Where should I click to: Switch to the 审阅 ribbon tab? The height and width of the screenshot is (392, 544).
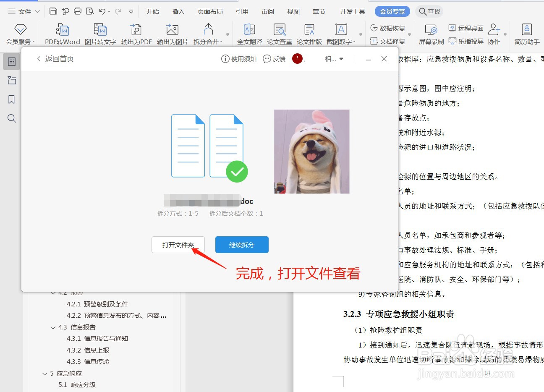click(267, 12)
